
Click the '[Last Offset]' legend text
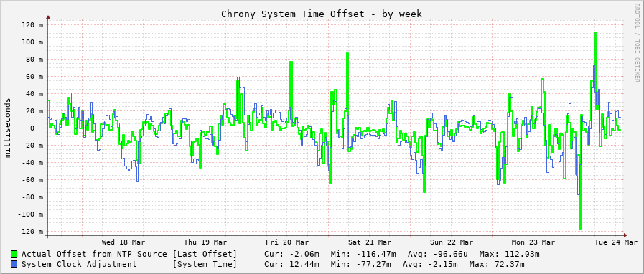coord(205,254)
